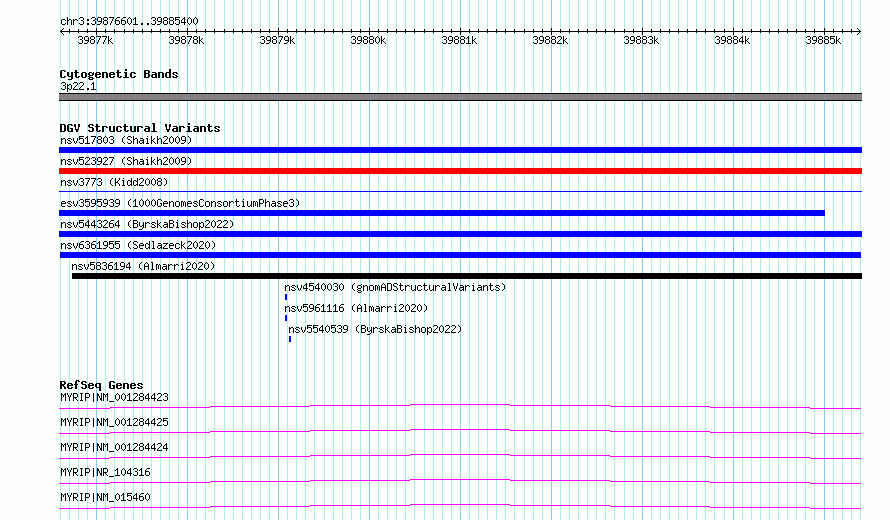Open nsv5540539 (ByrskaBishop2022) variant label
Screen dimensions: 890x520
[375, 329]
